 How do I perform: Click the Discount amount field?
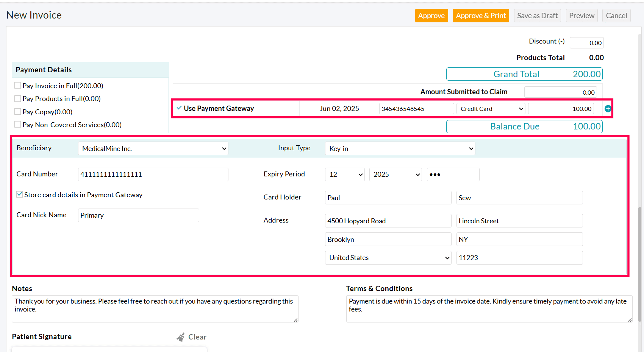pos(586,42)
